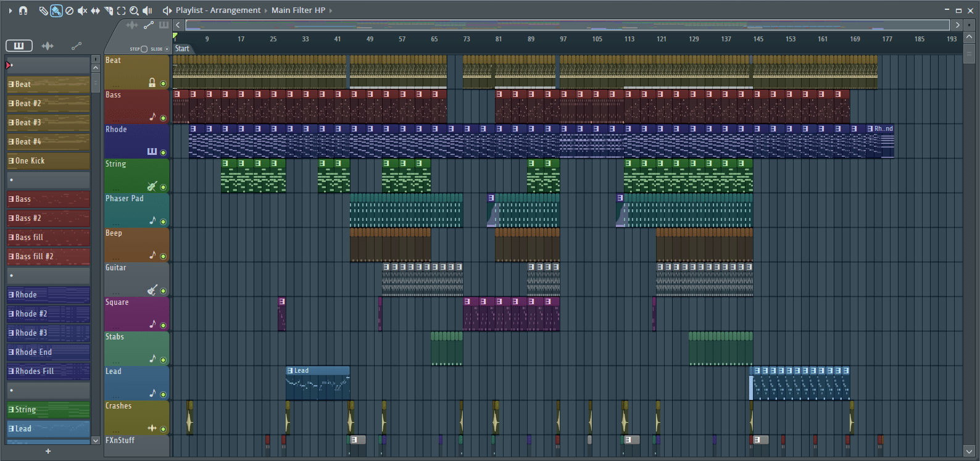Select the Slice tool
This screenshot has height=461, width=980.
tap(108, 10)
